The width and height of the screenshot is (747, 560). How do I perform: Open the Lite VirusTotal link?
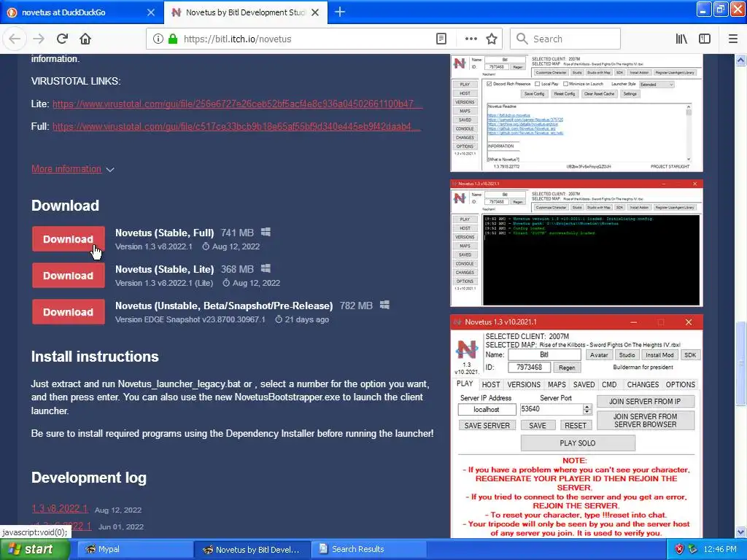237,104
